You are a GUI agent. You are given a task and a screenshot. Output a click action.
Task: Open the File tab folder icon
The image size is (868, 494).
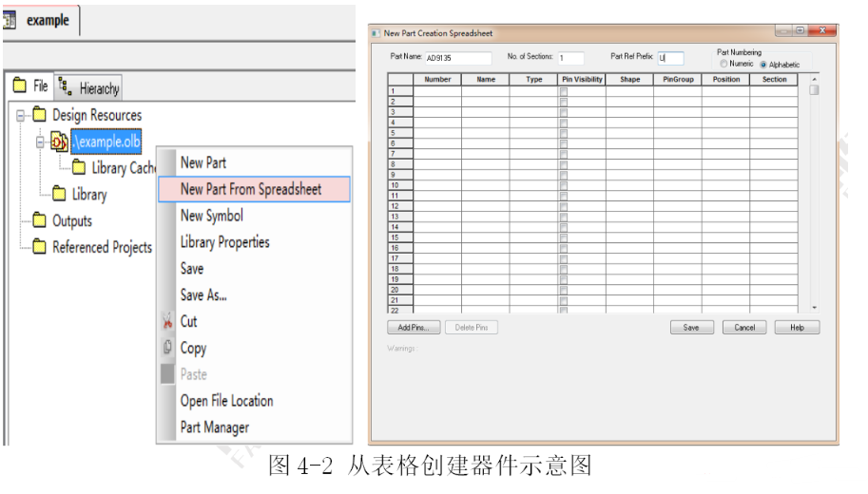(19, 85)
